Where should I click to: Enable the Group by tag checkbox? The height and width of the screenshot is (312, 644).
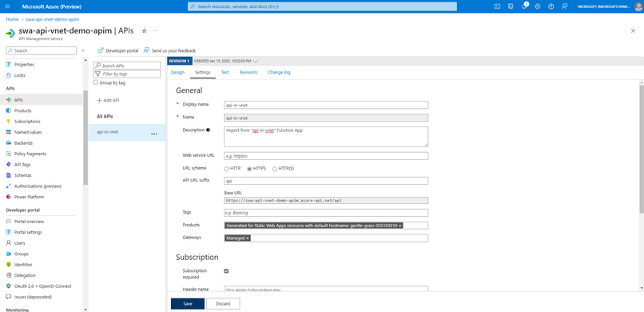point(96,82)
